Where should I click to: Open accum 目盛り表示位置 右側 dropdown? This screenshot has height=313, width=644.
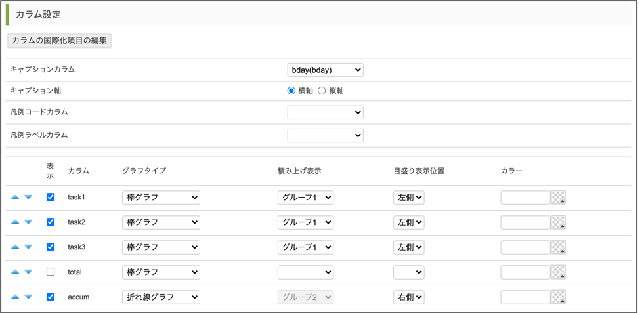pos(408,297)
